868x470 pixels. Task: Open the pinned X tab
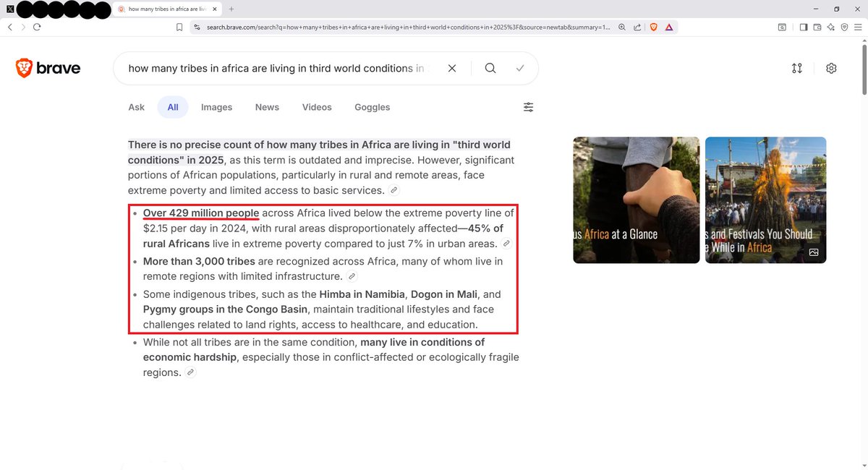9,9
